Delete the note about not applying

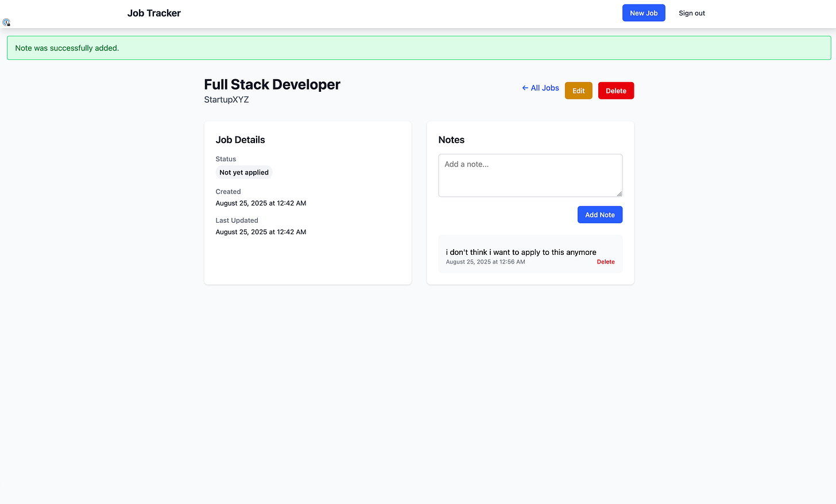606,262
